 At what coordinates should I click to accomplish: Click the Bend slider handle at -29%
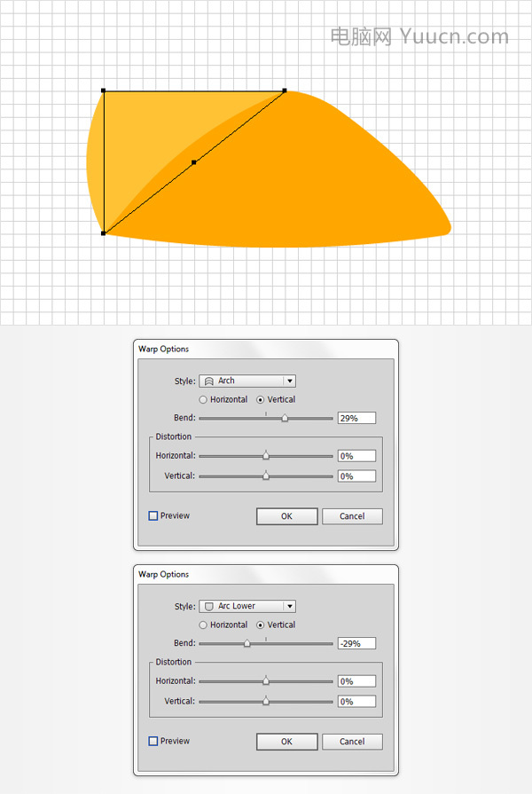coord(247,643)
